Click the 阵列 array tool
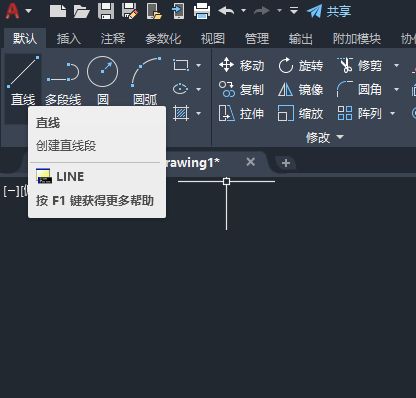416x398 pixels. tap(359, 113)
